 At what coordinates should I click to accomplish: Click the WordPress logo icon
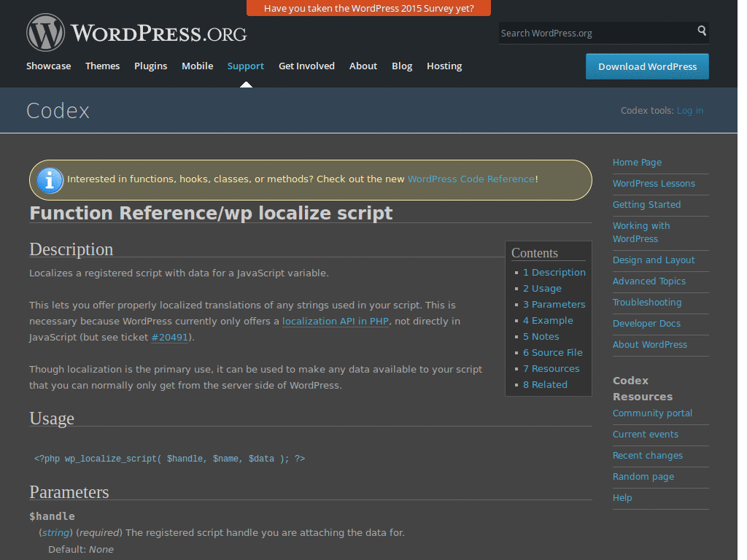click(x=45, y=32)
